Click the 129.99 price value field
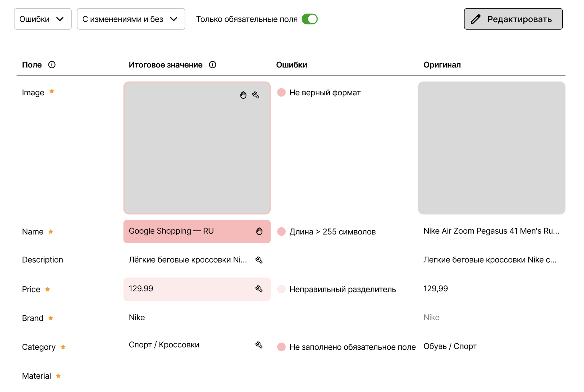The image size is (584, 392). tap(187, 289)
